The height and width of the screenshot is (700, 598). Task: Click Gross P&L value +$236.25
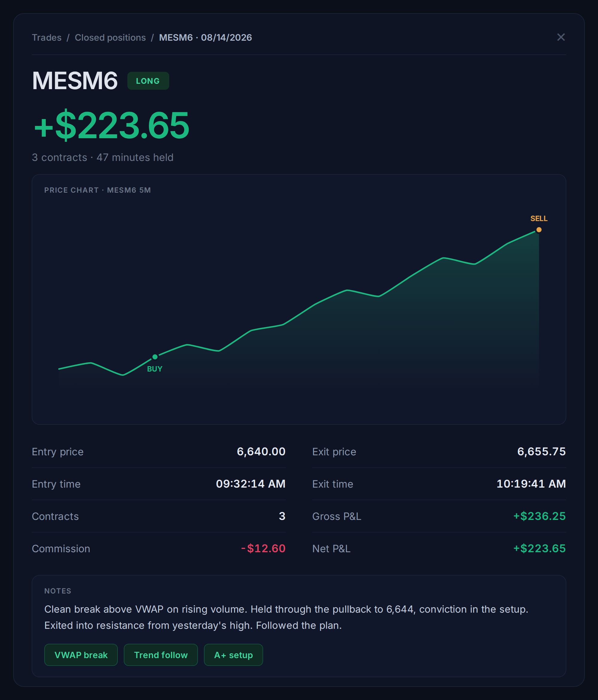pos(539,516)
